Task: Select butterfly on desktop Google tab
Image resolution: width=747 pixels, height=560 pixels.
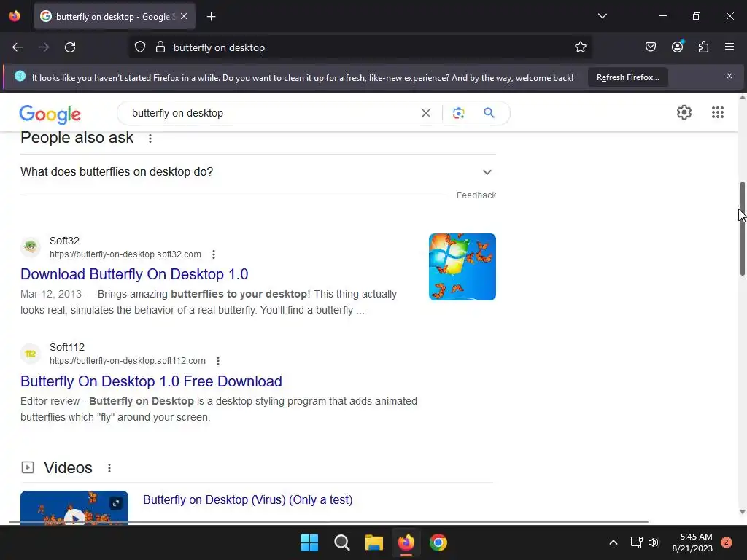Action: pos(115,17)
